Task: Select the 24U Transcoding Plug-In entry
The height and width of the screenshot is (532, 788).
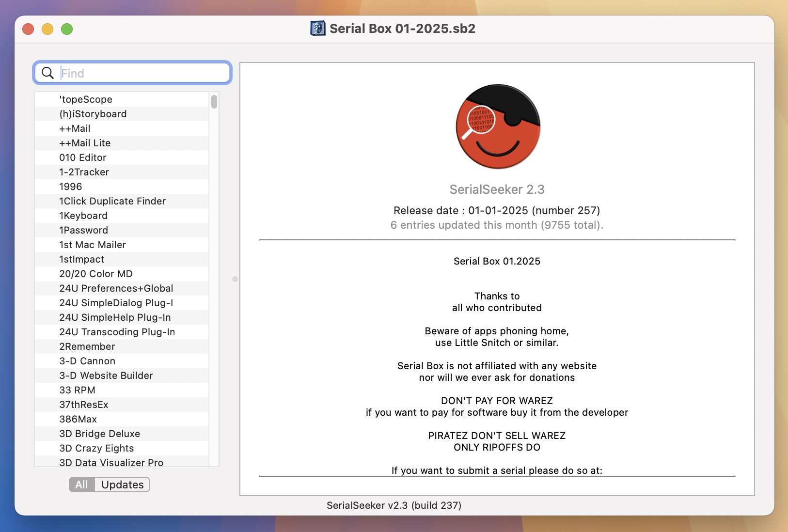Action: pos(122,332)
